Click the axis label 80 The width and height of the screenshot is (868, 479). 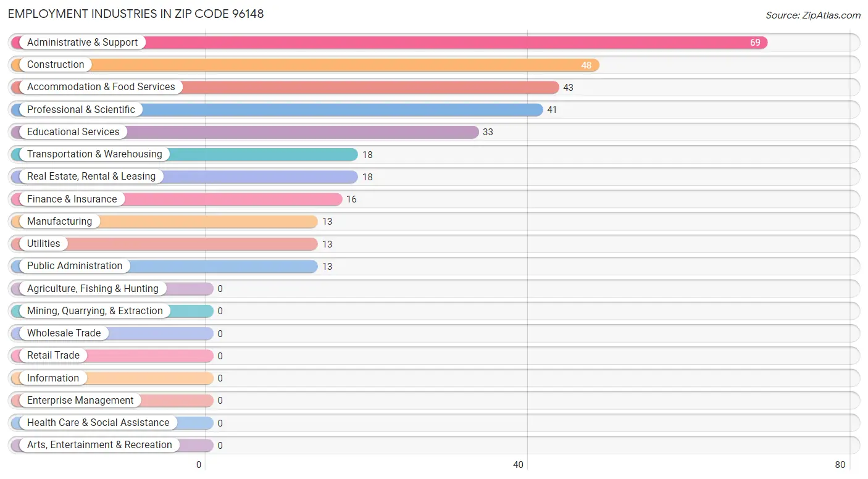[x=840, y=465]
